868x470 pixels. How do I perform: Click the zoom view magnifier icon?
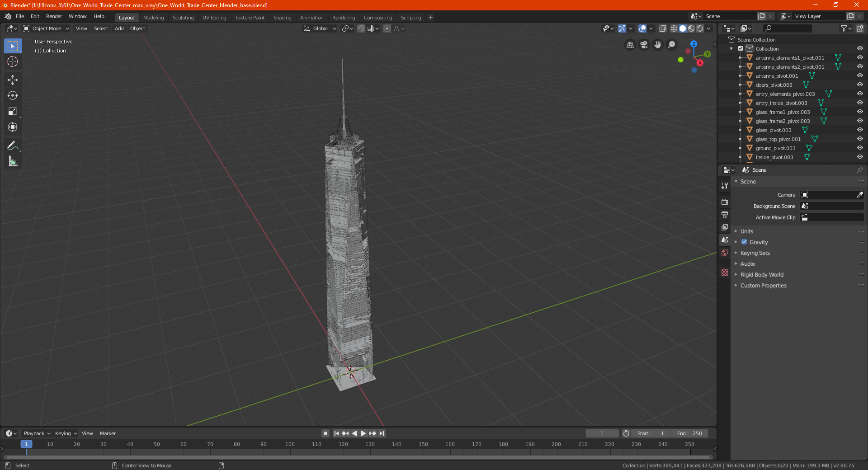pos(672,45)
